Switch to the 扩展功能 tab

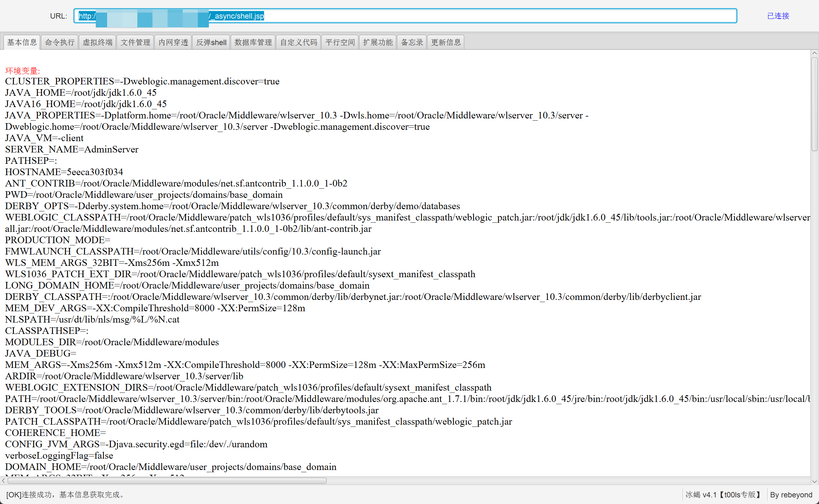pyautogui.click(x=378, y=42)
